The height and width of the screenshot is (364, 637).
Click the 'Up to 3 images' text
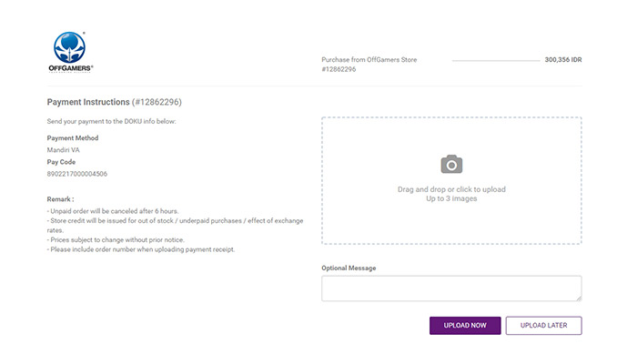pyautogui.click(x=451, y=198)
